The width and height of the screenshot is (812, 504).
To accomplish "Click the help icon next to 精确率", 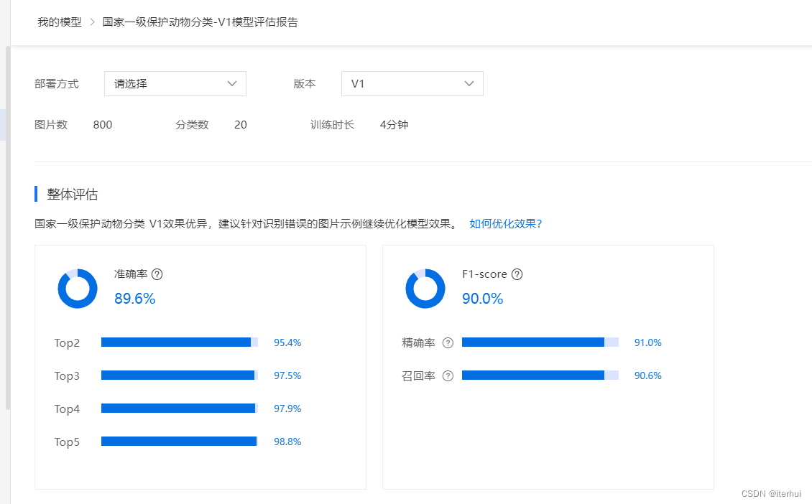I will [x=448, y=342].
